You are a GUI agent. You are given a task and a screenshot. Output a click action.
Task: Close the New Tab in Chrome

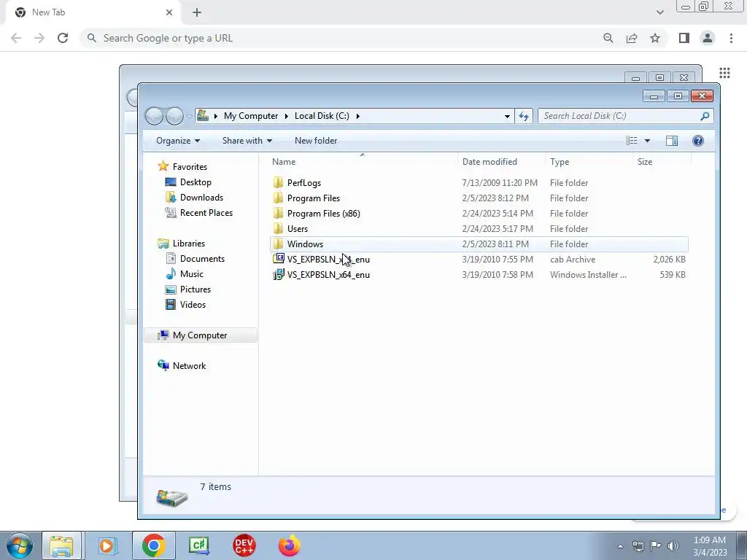[x=169, y=12]
